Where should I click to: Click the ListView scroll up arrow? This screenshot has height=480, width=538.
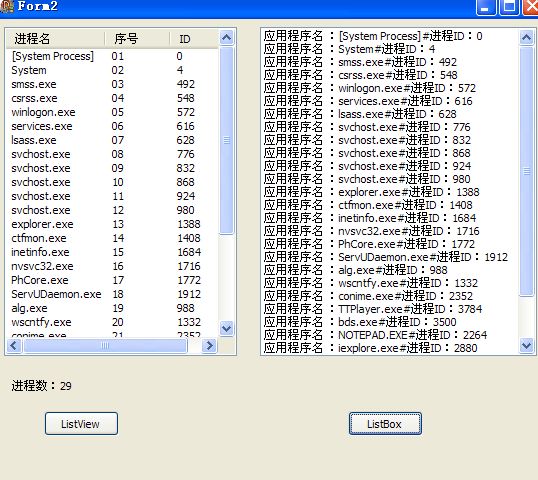pos(226,37)
